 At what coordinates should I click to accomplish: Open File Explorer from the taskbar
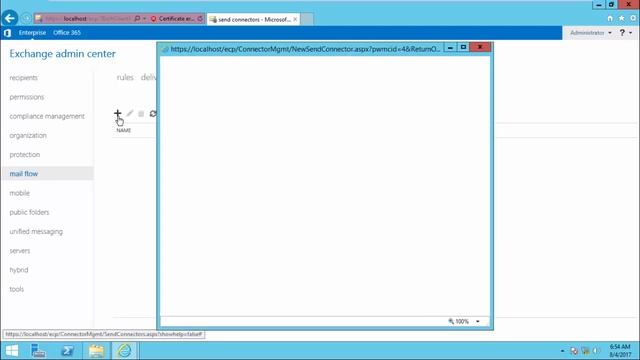click(x=96, y=351)
